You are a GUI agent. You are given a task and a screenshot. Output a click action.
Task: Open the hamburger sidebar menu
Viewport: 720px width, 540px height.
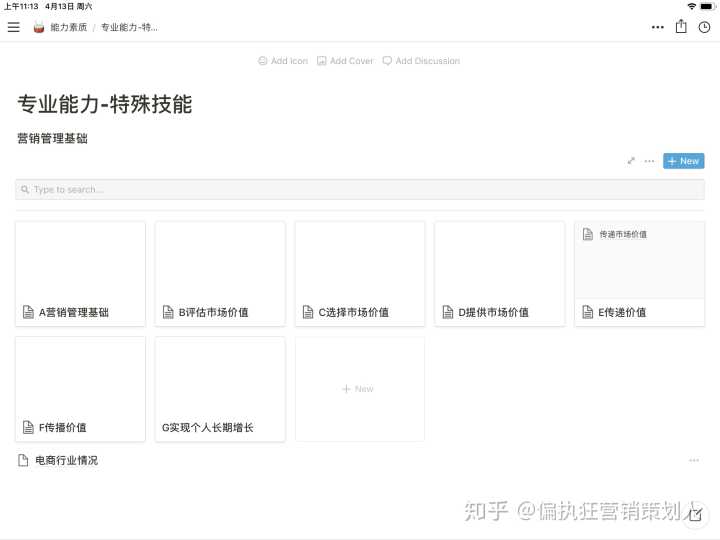click(x=13, y=27)
